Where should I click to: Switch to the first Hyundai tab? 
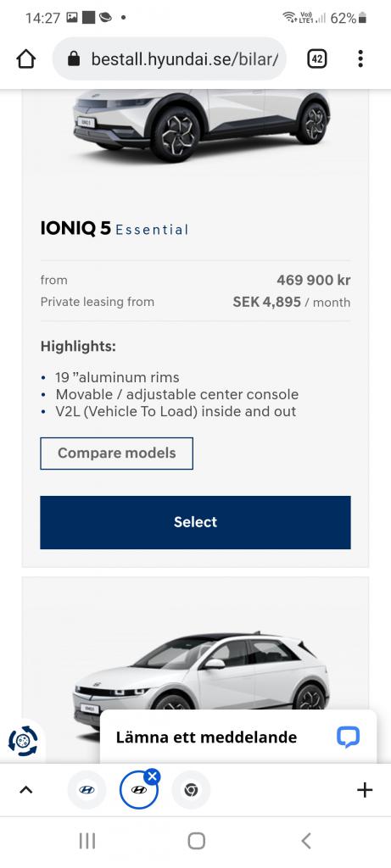click(87, 790)
